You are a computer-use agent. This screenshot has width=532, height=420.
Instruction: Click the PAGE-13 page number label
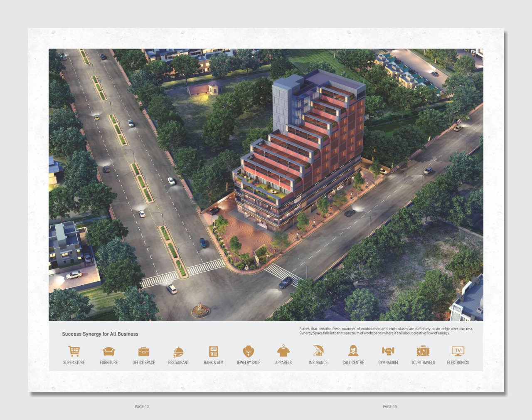click(390, 407)
